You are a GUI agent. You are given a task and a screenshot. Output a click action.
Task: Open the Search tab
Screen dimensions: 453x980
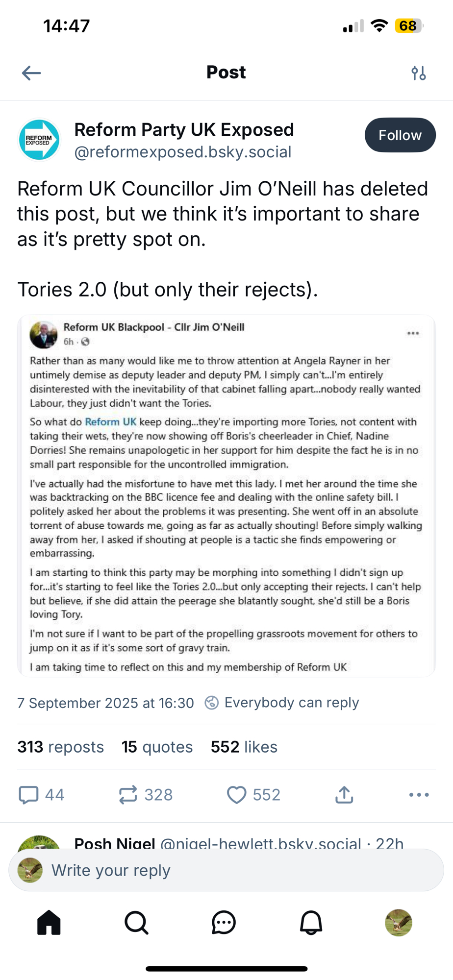tap(136, 923)
